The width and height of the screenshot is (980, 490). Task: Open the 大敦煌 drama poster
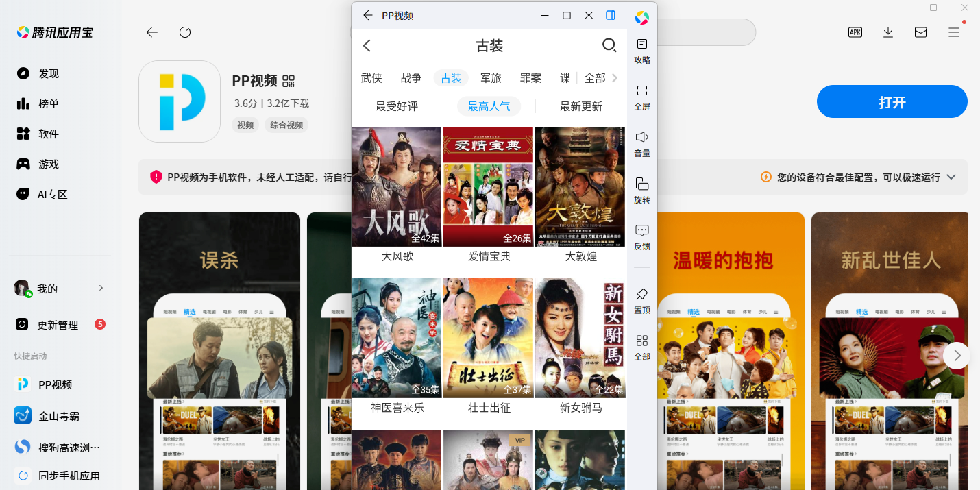click(580, 186)
